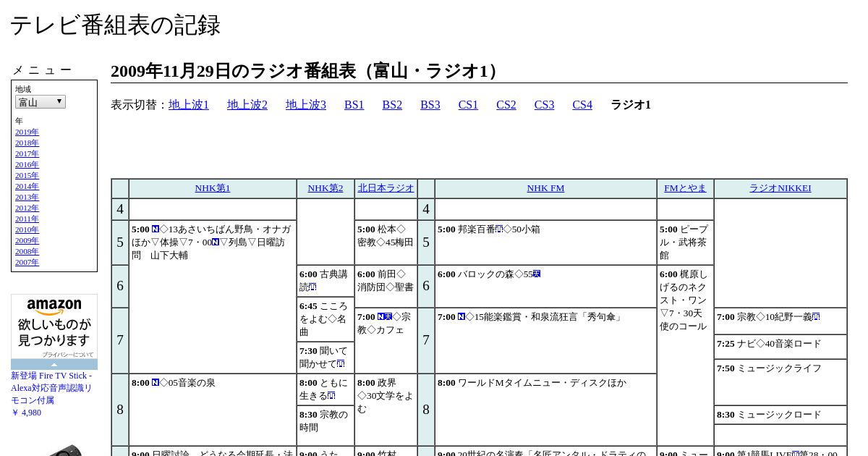This screenshot has width=868, height=456.
Task: Go to the 2016年 year link
Action: [27, 164]
